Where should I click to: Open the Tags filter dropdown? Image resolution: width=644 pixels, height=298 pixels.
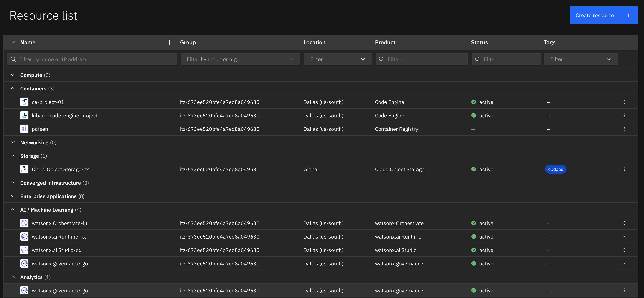(x=581, y=59)
